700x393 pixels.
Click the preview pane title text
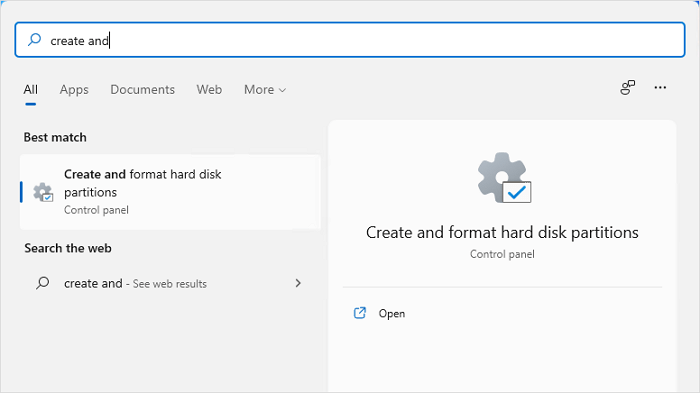pos(502,233)
